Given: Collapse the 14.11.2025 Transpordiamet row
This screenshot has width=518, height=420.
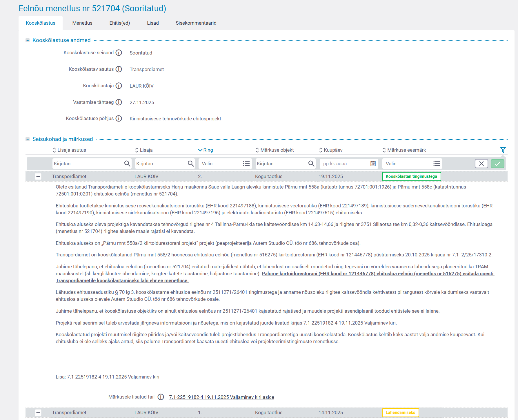Looking at the screenshot, I should click(x=38, y=412).
